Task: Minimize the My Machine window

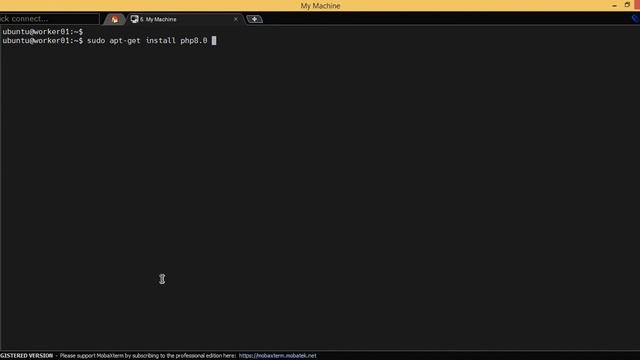Action: 614,5
